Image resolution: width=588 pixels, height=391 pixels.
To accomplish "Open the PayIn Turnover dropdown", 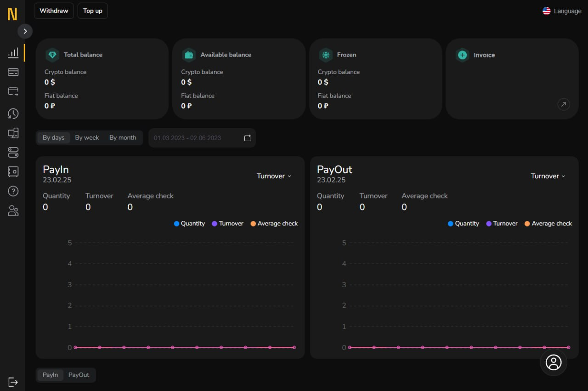I will click(274, 176).
